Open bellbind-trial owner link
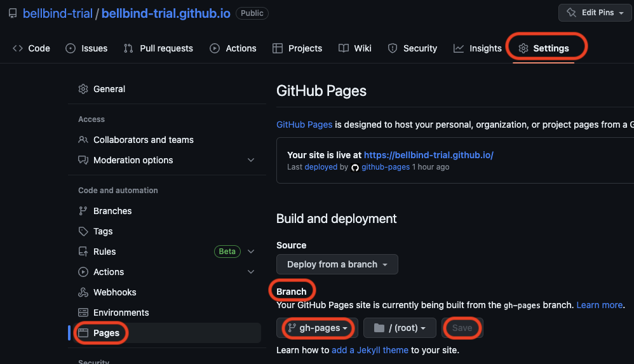 tap(58, 13)
